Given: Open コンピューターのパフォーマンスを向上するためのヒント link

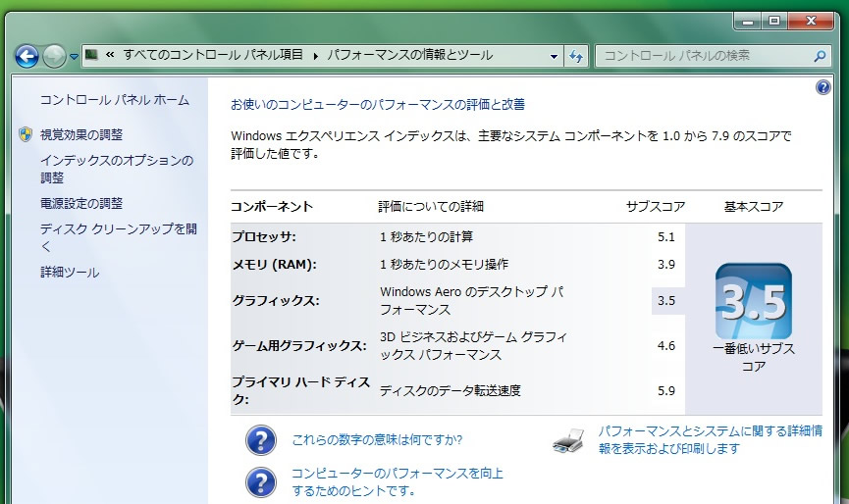Looking at the screenshot, I should click(x=397, y=481).
